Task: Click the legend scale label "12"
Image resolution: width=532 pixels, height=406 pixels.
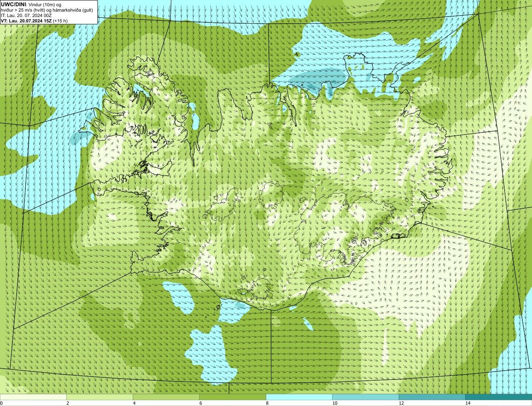Action: click(401, 403)
